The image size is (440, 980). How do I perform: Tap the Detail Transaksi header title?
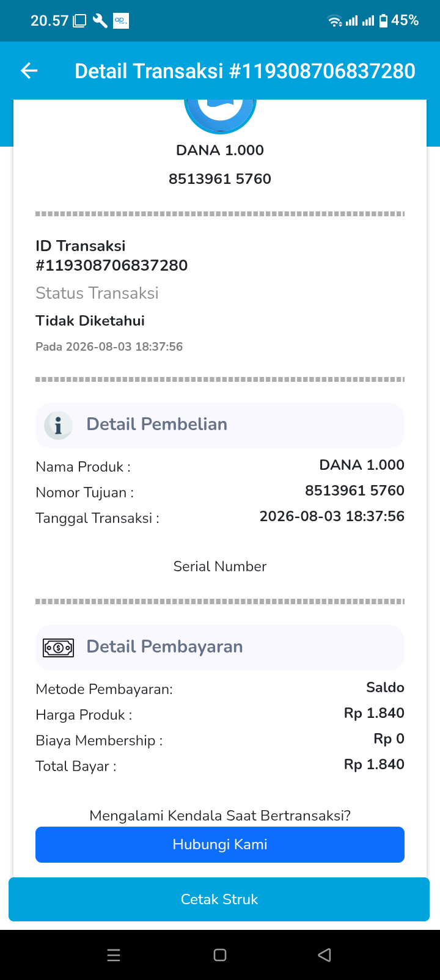pos(245,71)
